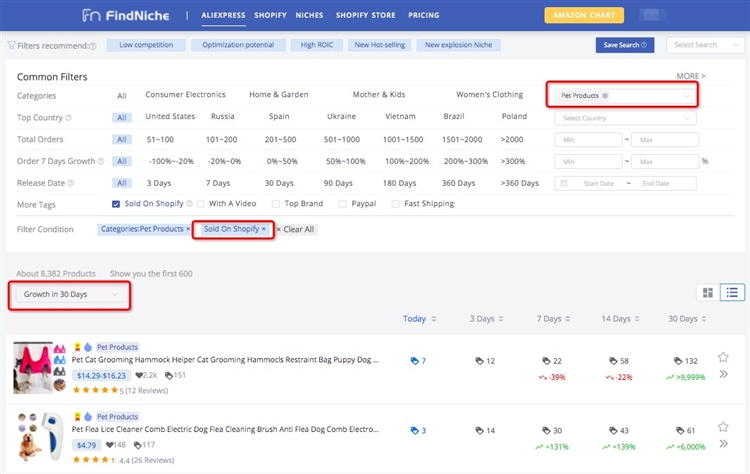Image resolution: width=750 pixels, height=474 pixels.
Task: Favorite the Cat Grooming Hammock product
Action: 723,357
